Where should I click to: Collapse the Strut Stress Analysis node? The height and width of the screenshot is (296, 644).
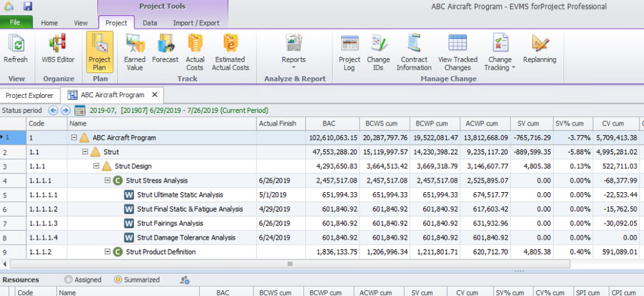[107, 181]
